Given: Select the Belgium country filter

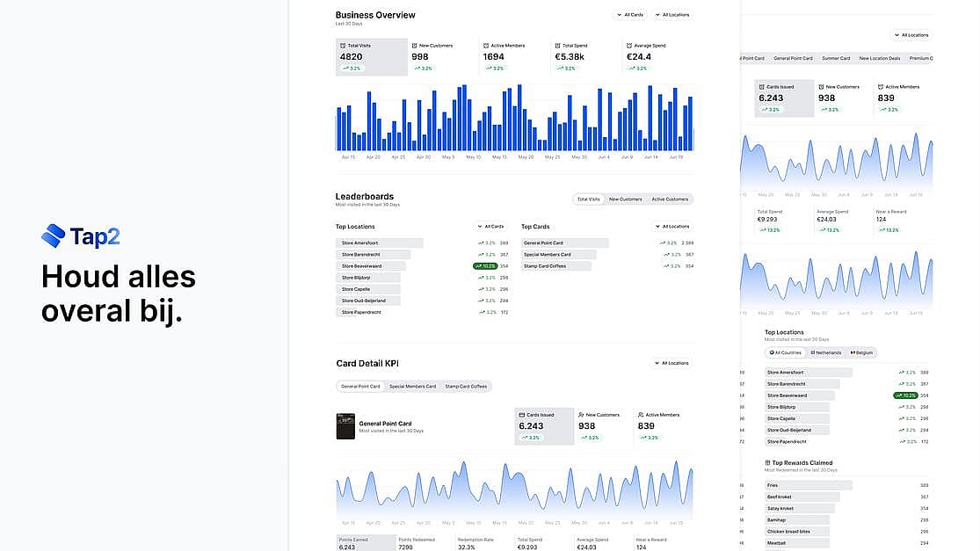Looking at the screenshot, I should tap(861, 352).
